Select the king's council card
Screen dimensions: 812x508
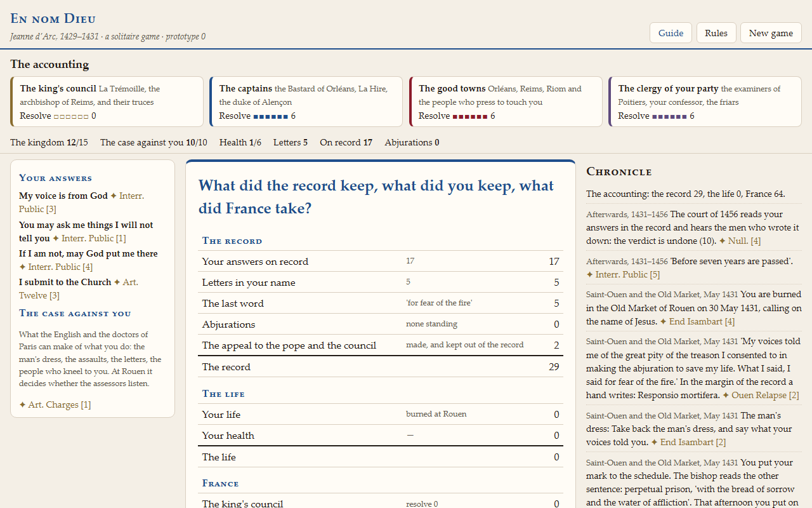click(107, 102)
